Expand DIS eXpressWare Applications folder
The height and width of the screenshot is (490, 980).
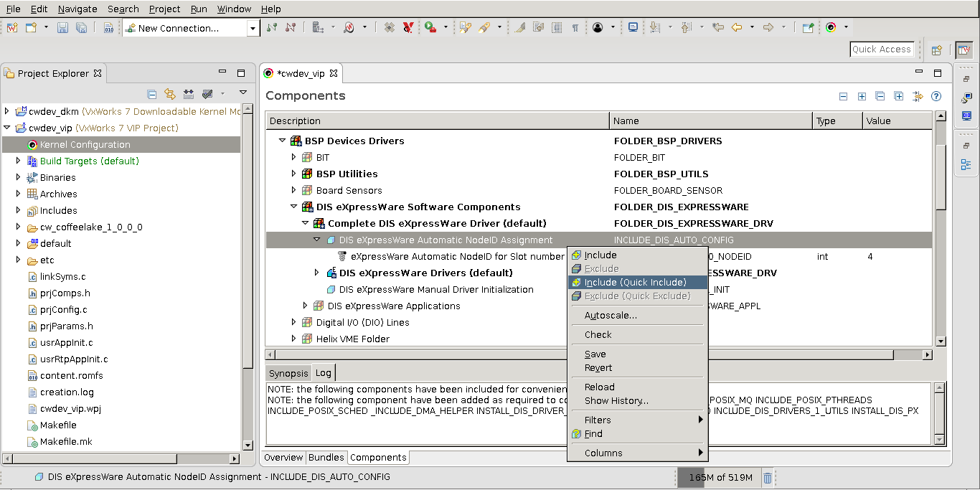click(305, 306)
